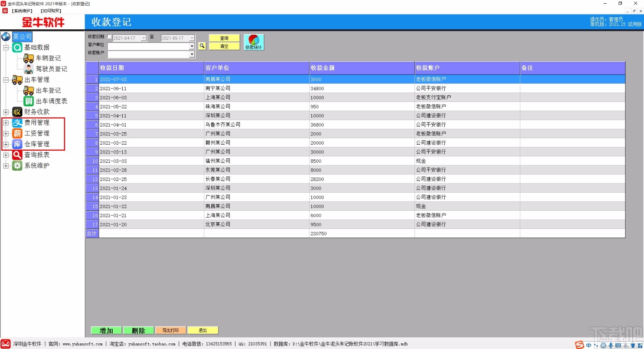Click the red app icon left of the menu bar
644x349 pixels.
[x=5, y=11]
